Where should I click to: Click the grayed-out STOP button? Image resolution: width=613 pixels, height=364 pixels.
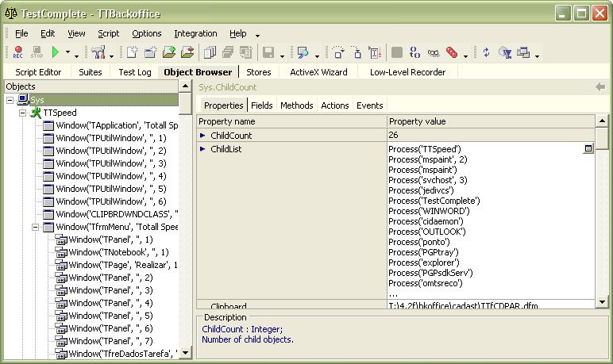pyautogui.click(x=37, y=52)
